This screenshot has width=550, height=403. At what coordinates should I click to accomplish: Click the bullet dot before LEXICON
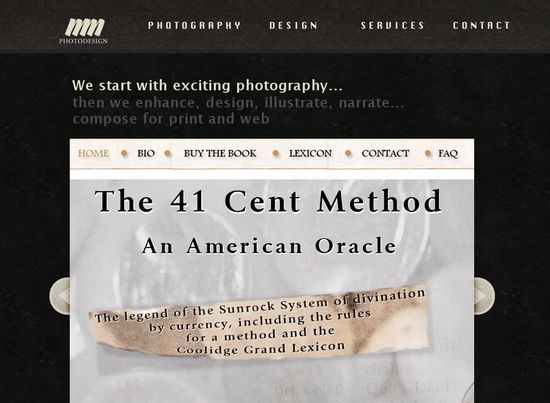tap(276, 153)
